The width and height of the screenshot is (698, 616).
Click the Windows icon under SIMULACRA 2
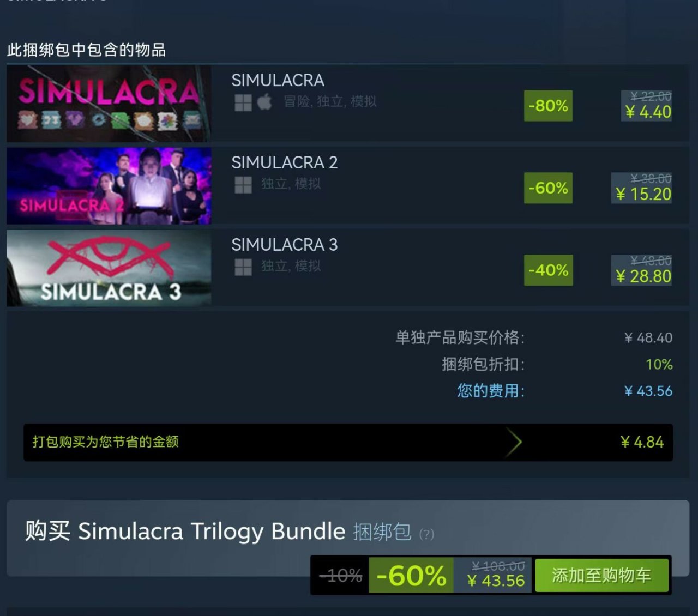coord(243,185)
